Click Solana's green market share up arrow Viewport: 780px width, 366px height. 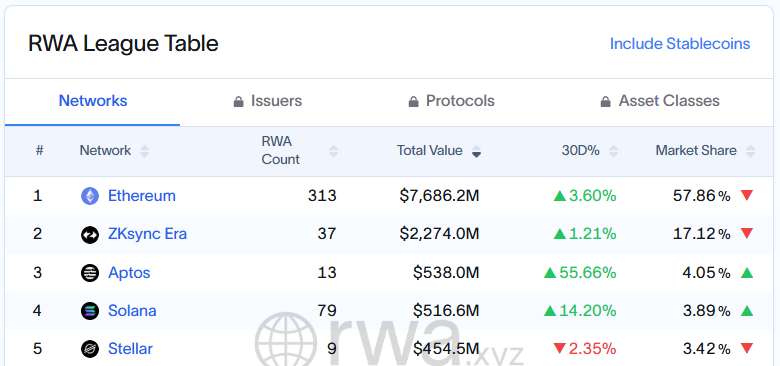(x=747, y=311)
